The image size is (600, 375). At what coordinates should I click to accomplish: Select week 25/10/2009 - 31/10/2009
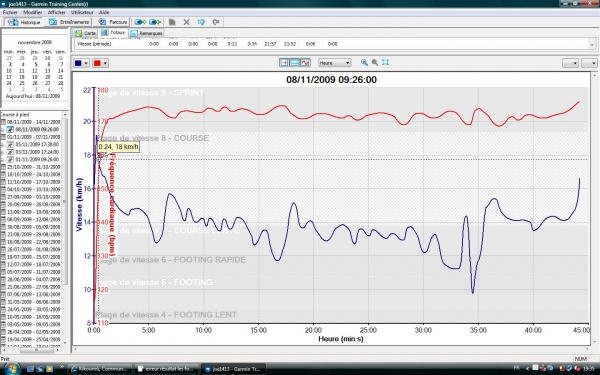[34, 167]
